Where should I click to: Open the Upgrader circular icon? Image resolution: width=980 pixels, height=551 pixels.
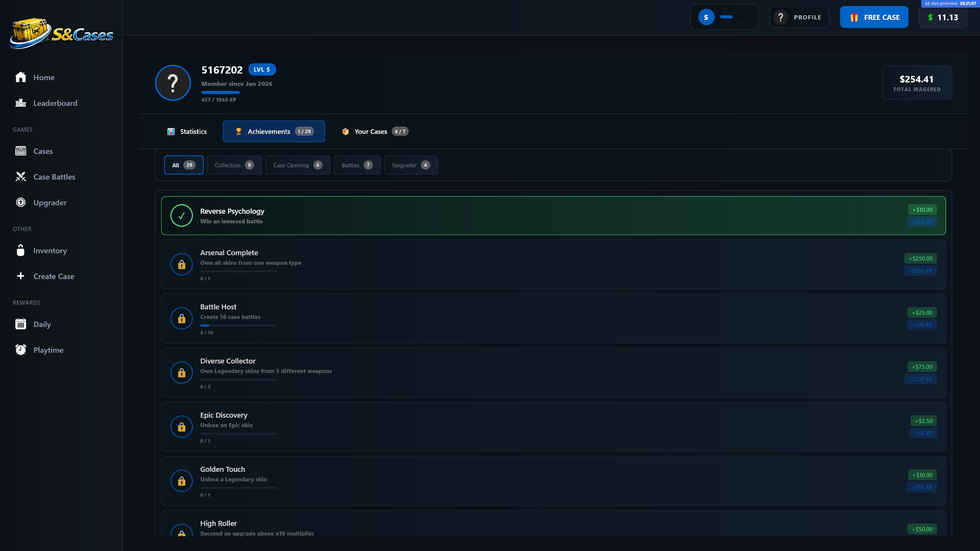click(20, 203)
